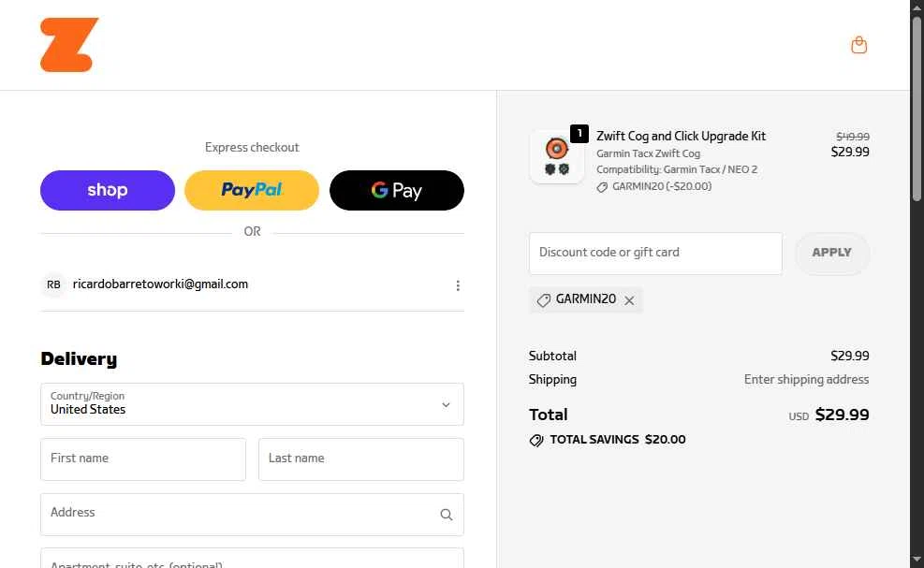Open the Zwift Cog product thumbnail
Viewport: 924px width, 568px height.
click(556, 157)
